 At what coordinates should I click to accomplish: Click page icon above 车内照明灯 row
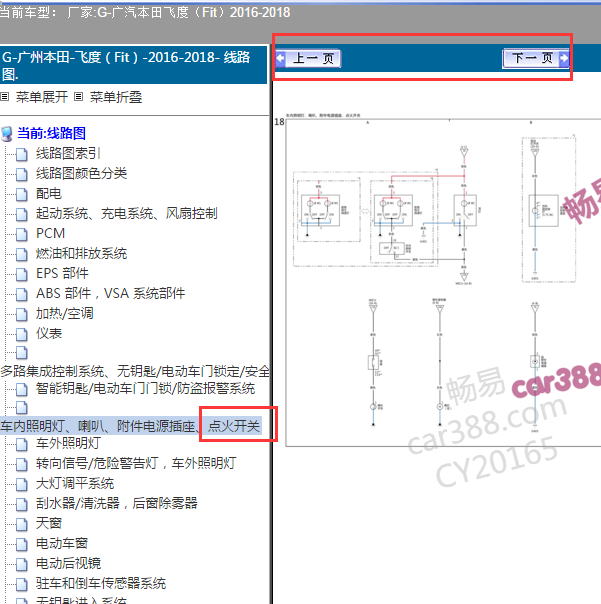22,407
